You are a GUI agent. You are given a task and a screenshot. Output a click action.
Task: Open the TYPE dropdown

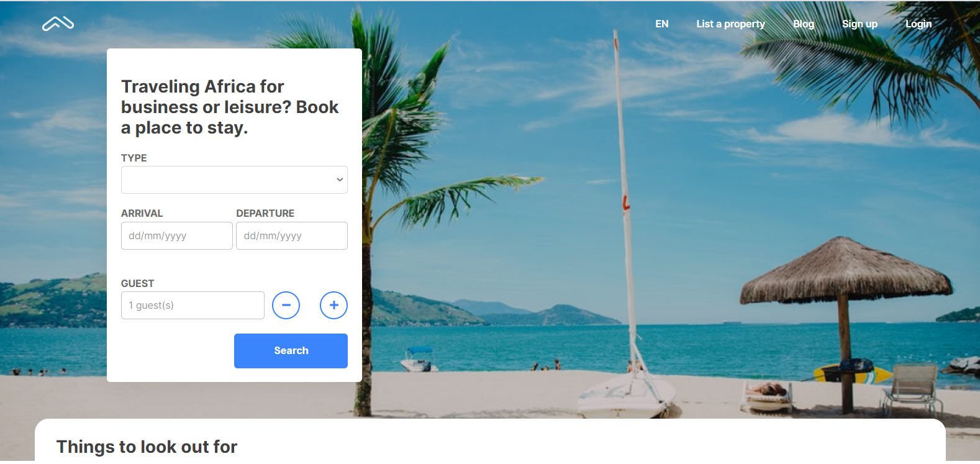pyautogui.click(x=234, y=180)
